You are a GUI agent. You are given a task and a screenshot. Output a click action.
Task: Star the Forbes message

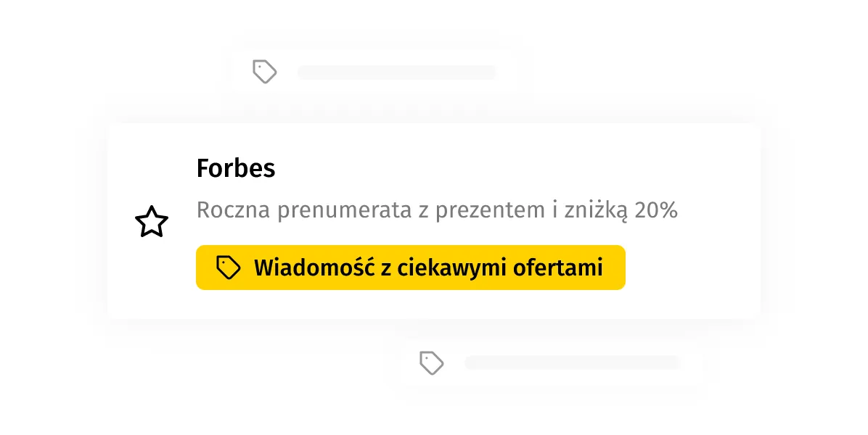(x=152, y=222)
